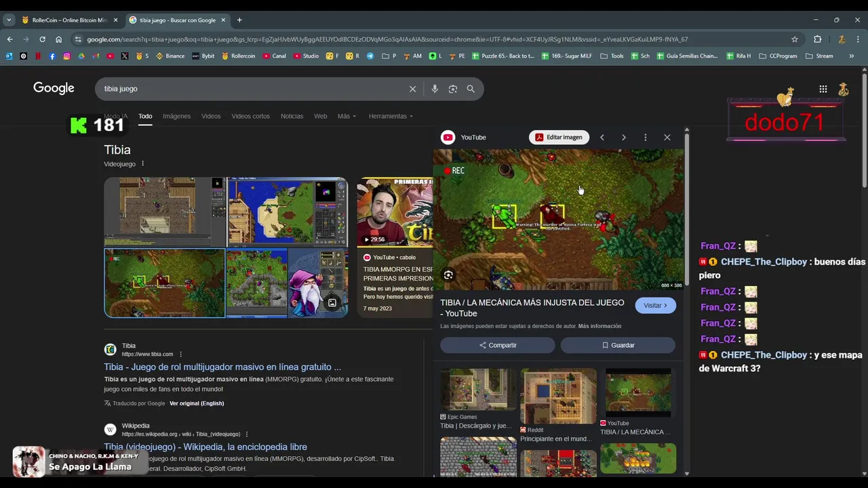Open the 29:56 YouTube video thumbnail
Viewport: 868px width, 488px height.
coord(395,213)
